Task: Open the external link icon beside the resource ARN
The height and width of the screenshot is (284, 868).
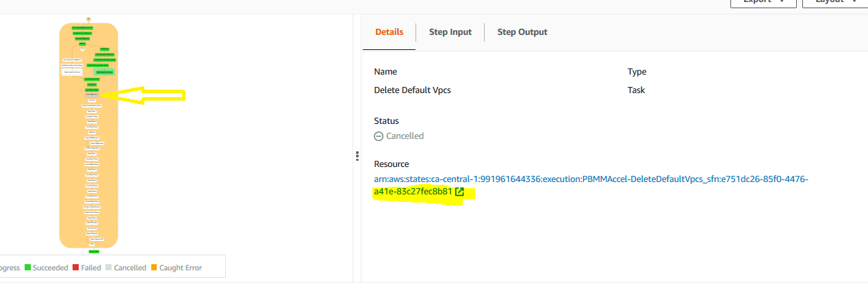Action: (x=459, y=192)
